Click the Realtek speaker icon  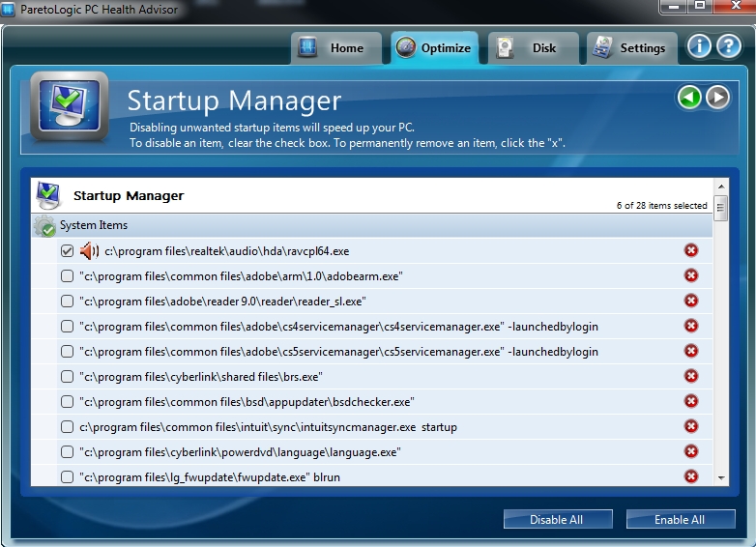pyautogui.click(x=89, y=250)
